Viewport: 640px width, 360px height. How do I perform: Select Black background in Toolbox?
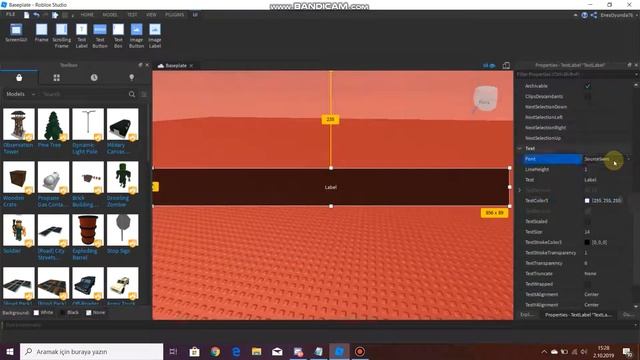[62, 313]
